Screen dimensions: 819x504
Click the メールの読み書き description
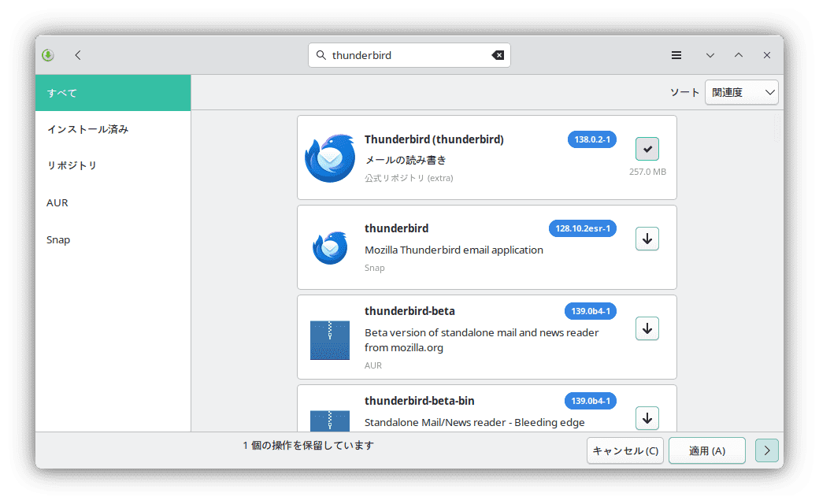(406, 160)
